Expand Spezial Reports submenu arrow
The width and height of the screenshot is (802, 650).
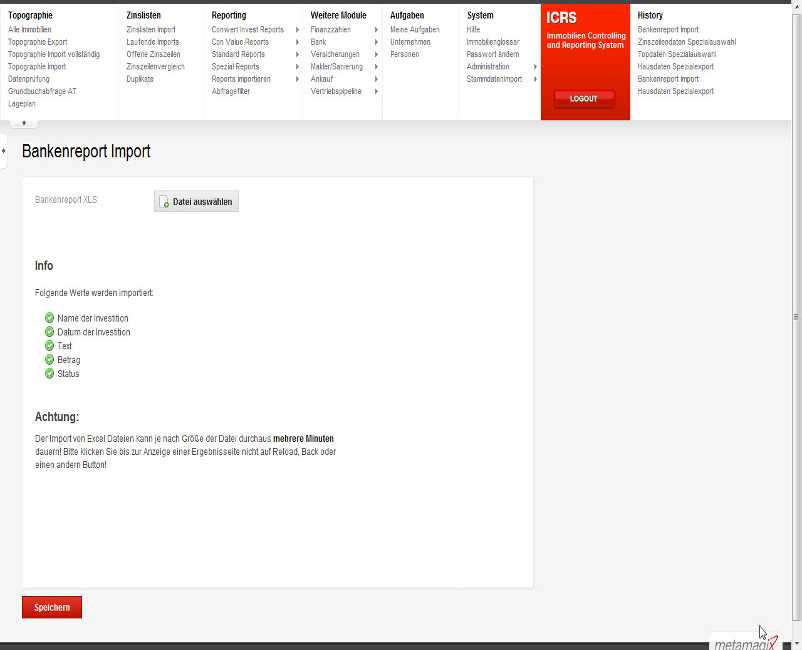(297, 66)
